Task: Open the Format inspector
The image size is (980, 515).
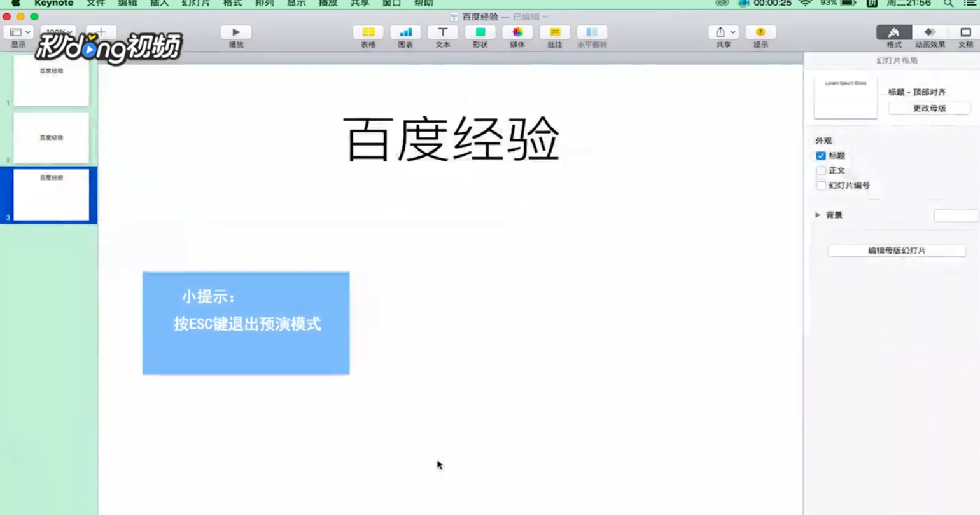Action: pos(894,32)
